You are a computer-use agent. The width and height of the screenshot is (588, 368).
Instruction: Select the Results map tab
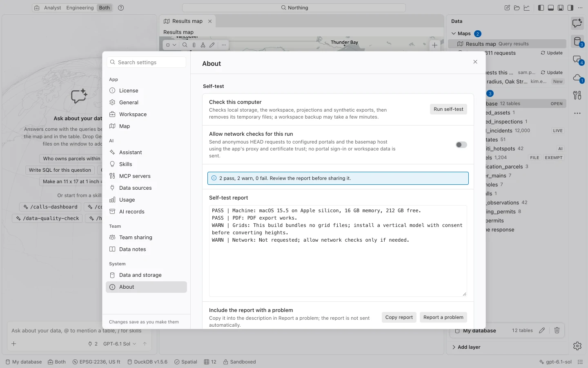(187, 21)
